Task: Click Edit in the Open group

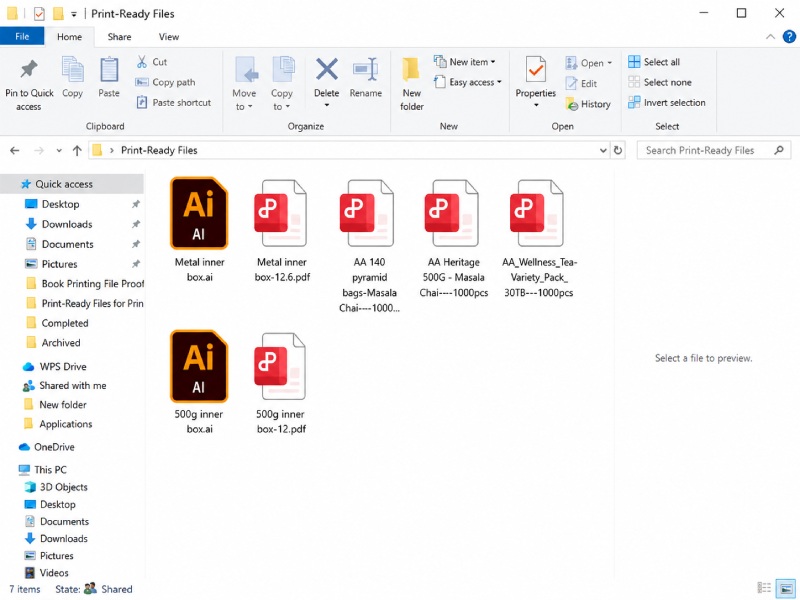Action: point(582,84)
